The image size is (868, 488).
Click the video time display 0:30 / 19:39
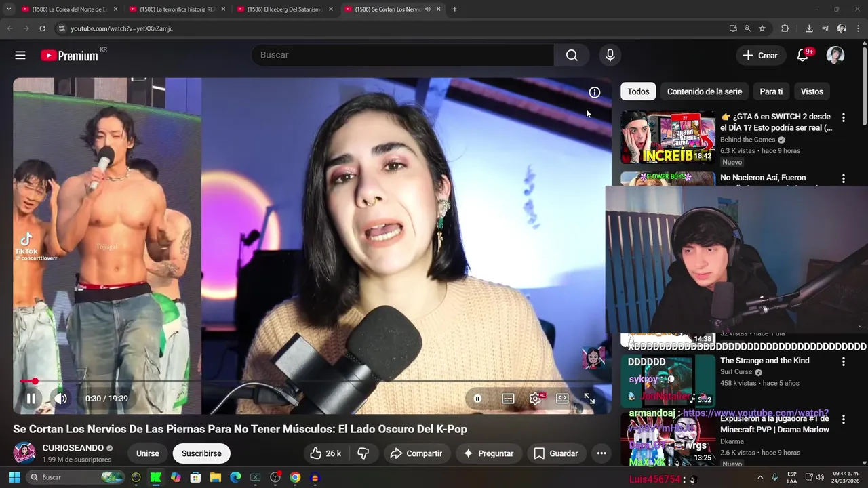(106, 399)
